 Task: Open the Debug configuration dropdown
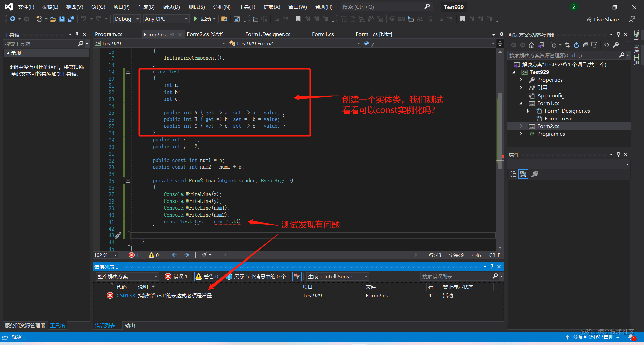tap(127, 19)
